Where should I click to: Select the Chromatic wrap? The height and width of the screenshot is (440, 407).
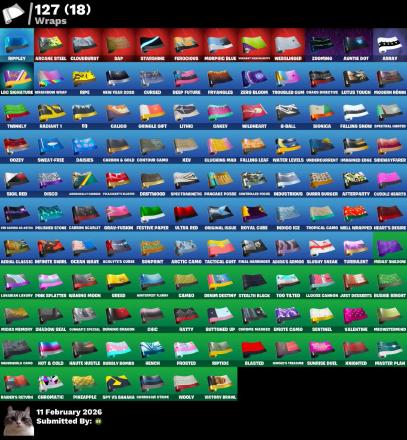[x=51, y=384]
